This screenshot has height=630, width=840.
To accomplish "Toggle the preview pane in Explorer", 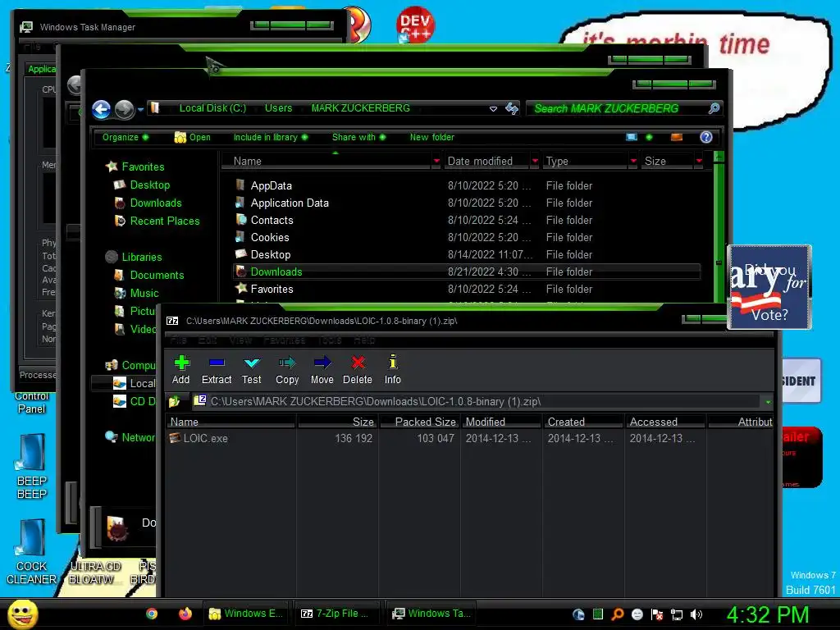I will [677, 137].
